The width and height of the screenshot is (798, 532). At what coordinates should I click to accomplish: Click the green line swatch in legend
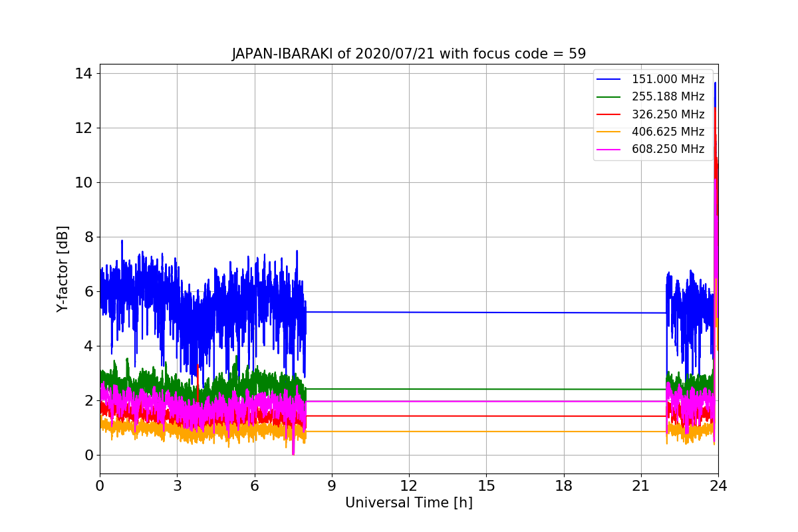(x=608, y=96)
